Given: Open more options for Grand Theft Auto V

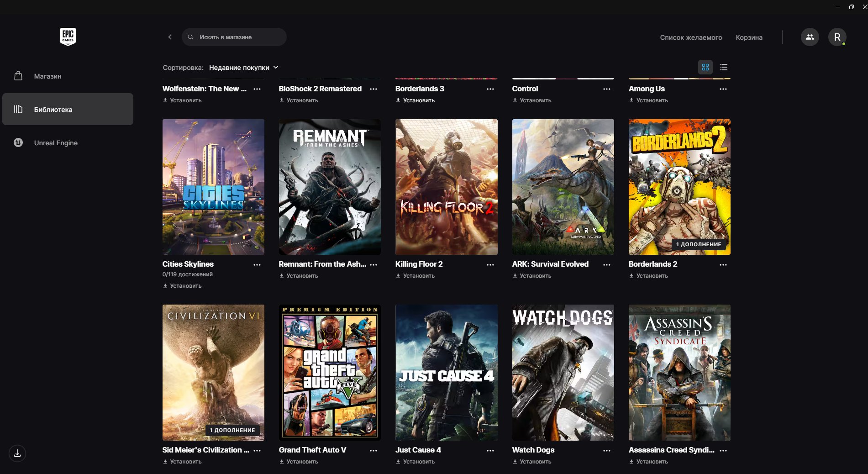Looking at the screenshot, I should tap(374, 451).
